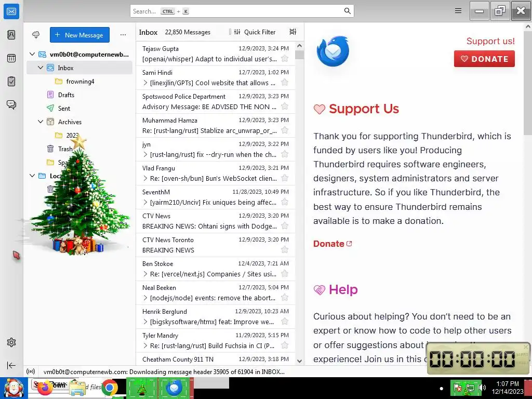Viewport: 532px width, 399px height.
Task: Star the Vlad Frangu message
Action: [285, 178]
